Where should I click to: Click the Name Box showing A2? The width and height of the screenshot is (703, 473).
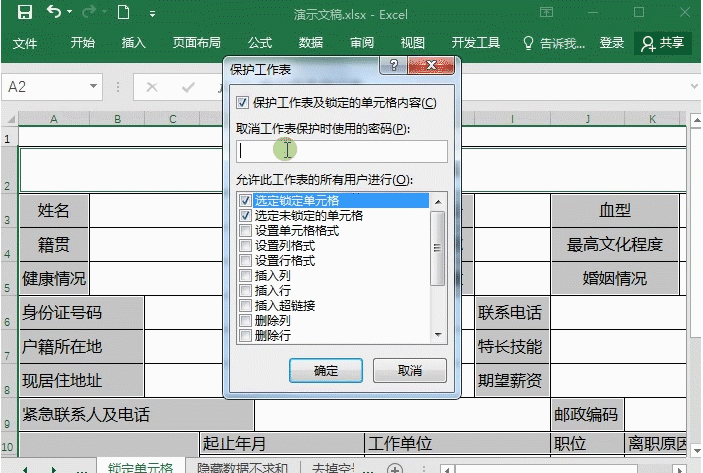[45, 87]
